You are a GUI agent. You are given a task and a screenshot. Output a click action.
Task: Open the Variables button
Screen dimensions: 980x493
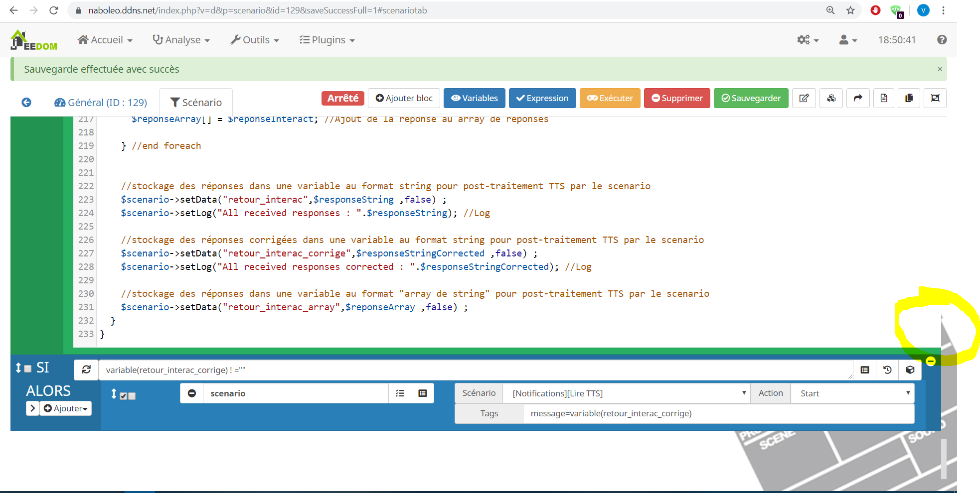click(x=475, y=98)
